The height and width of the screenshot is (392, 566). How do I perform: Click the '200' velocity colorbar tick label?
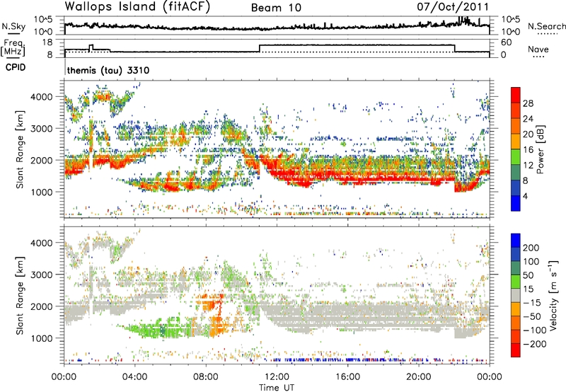531,248
